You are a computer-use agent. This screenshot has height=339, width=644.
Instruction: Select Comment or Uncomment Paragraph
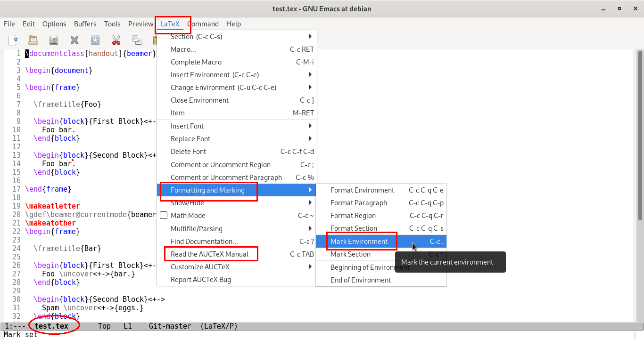(237, 177)
